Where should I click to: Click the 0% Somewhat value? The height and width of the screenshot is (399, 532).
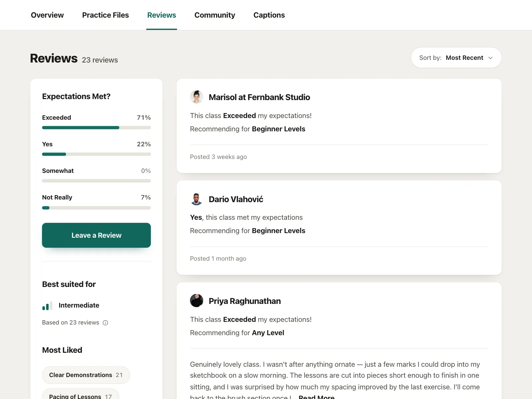pyautogui.click(x=146, y=171)
